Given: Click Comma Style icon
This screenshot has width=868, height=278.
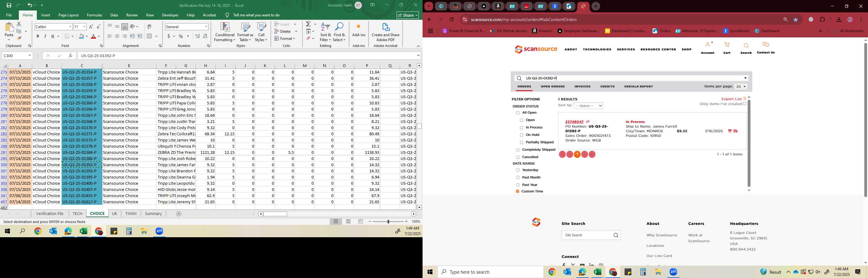Looking at the screenshot, I should [188, 36].
